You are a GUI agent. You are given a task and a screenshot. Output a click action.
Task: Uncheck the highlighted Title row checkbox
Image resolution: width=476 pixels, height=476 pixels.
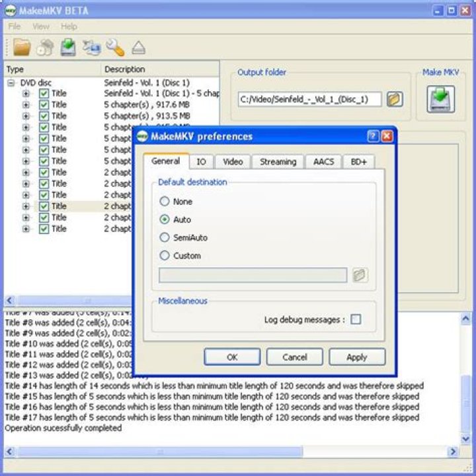(x=44, y=206)
